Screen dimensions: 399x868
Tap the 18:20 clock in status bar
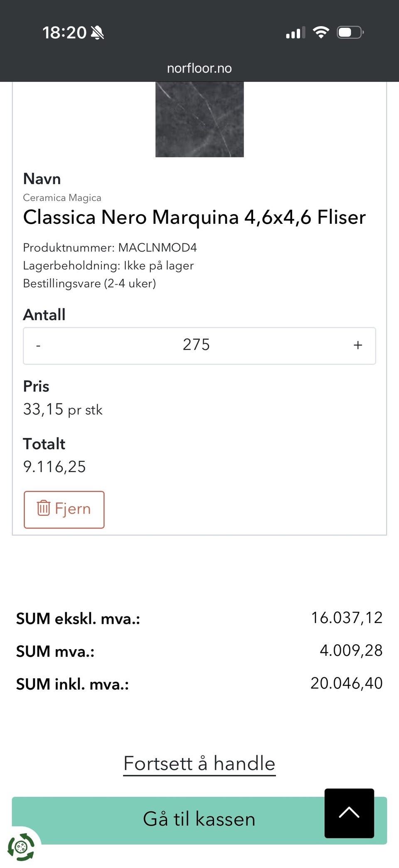tap(64, 32)
